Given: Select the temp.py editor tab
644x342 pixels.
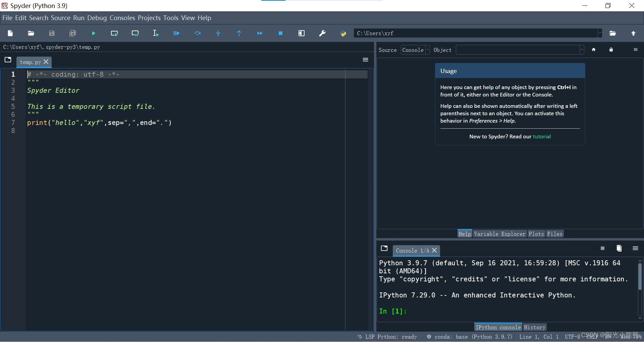Looking at the screenshot, I should (x=31, y=62).
